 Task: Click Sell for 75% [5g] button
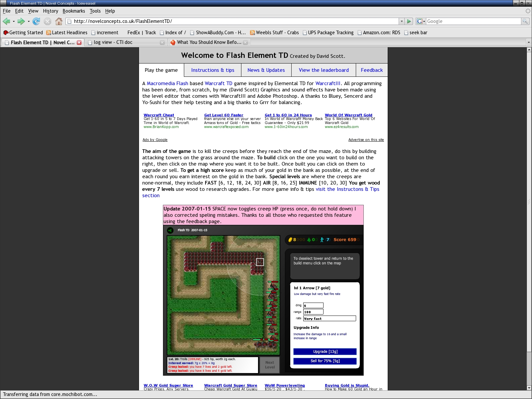(325, 361)
